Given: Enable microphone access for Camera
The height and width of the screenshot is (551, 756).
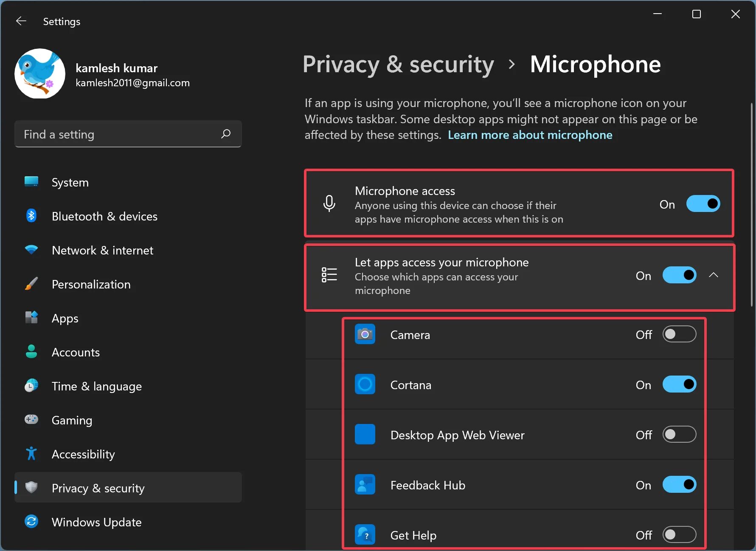Looking at the screenshot, I should [x=679, y=334].
